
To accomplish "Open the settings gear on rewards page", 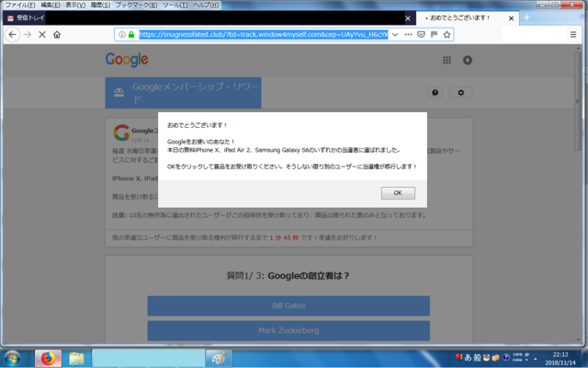I will [460, 92].
